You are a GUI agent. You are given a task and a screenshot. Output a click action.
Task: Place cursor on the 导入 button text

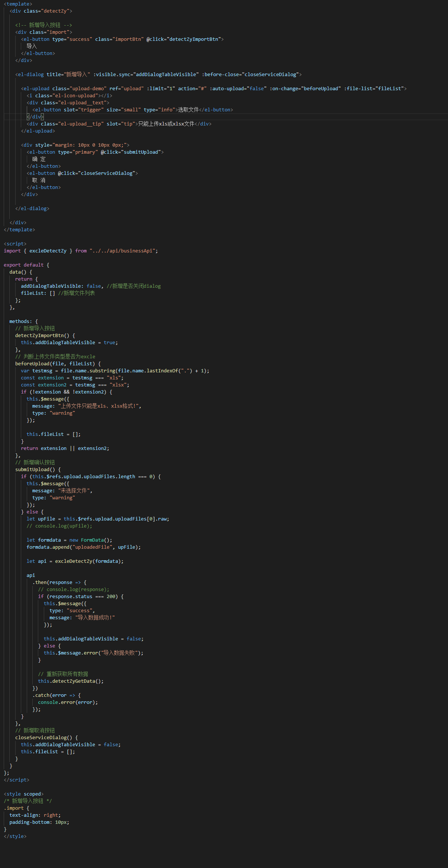coord(32,46)
